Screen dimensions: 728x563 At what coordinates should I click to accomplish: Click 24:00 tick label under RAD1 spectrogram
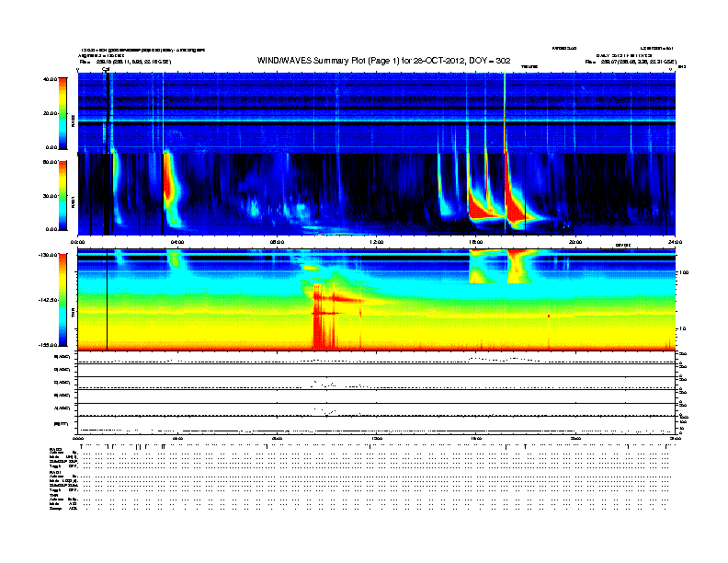(x=675, y=242)
